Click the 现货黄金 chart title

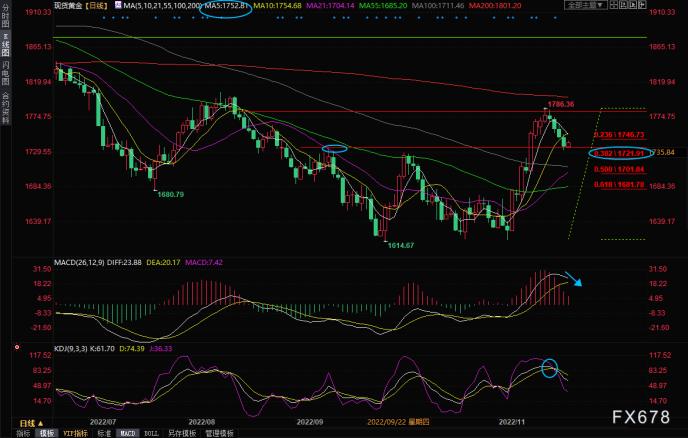pos(68,6)
